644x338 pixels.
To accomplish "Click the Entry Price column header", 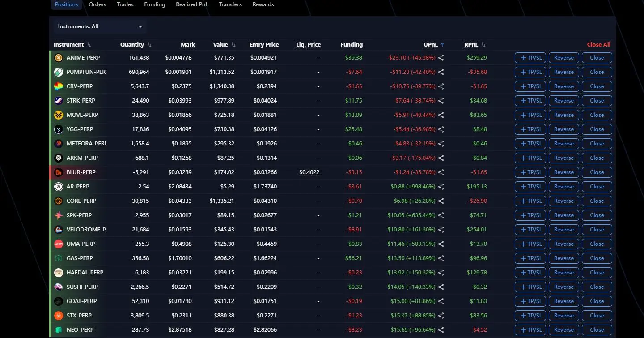I will click(x=264, y=45).
